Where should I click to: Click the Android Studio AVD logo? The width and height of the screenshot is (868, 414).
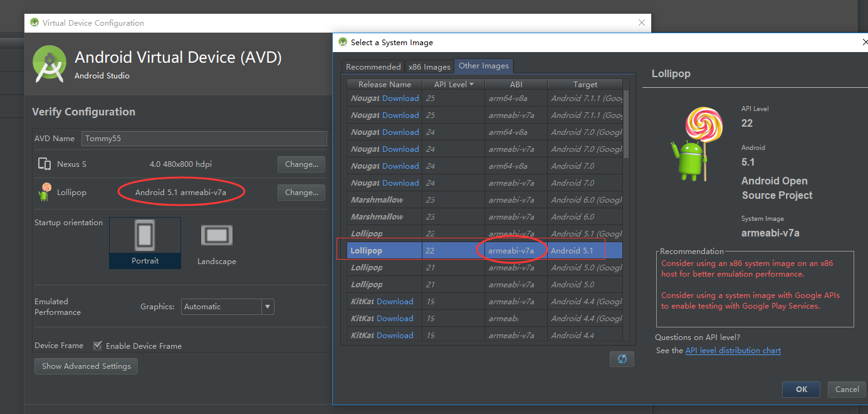[50, 64]
